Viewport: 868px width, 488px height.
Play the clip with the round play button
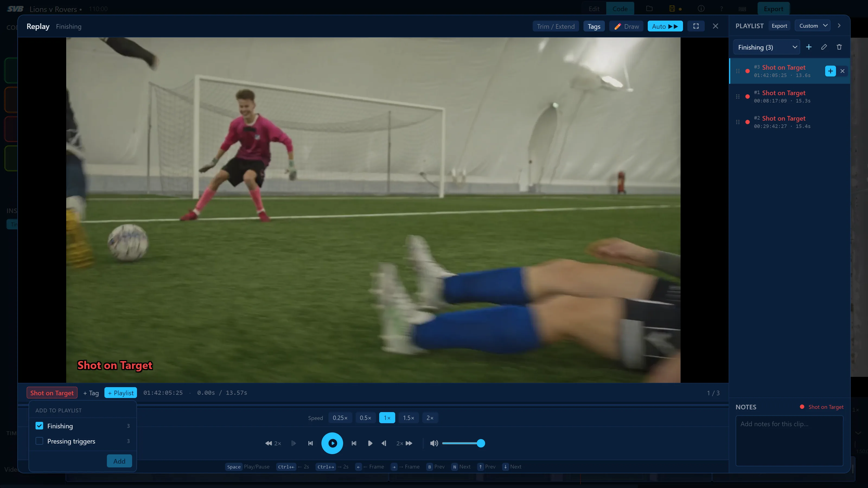[x=332, y=443]
